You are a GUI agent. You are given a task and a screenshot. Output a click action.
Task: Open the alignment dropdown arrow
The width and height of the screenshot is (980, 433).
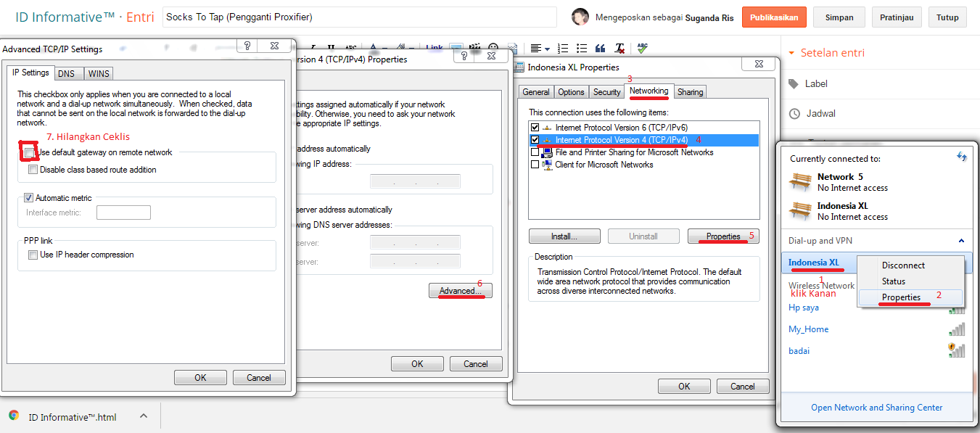pyautogui.click(x=547, y=49)
